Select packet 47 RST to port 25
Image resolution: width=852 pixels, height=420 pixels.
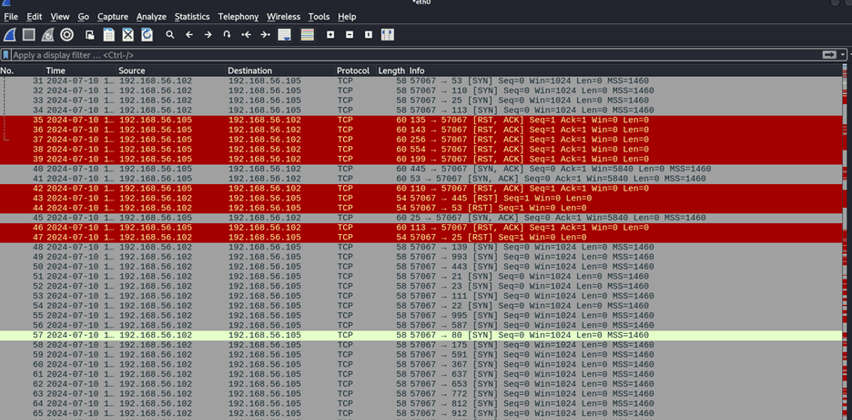(x=421, y=237)
